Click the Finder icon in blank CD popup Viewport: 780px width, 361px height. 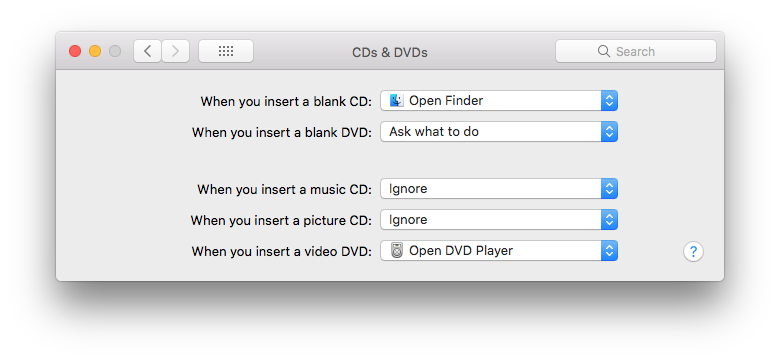coord(396,100)
